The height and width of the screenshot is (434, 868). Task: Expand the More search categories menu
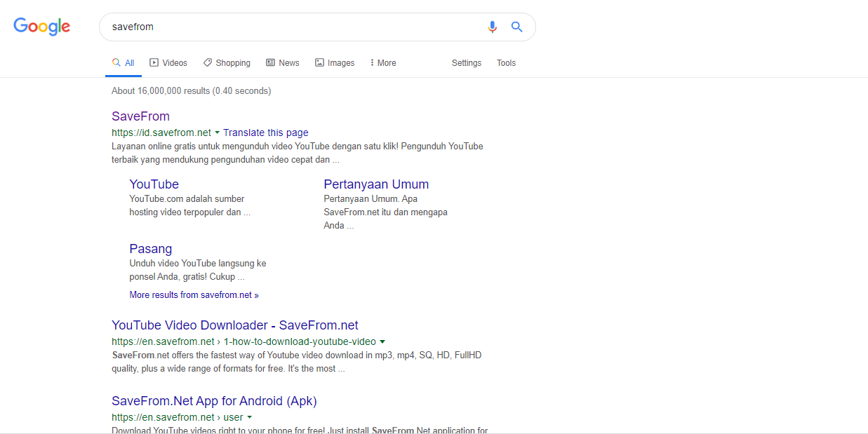383,63
